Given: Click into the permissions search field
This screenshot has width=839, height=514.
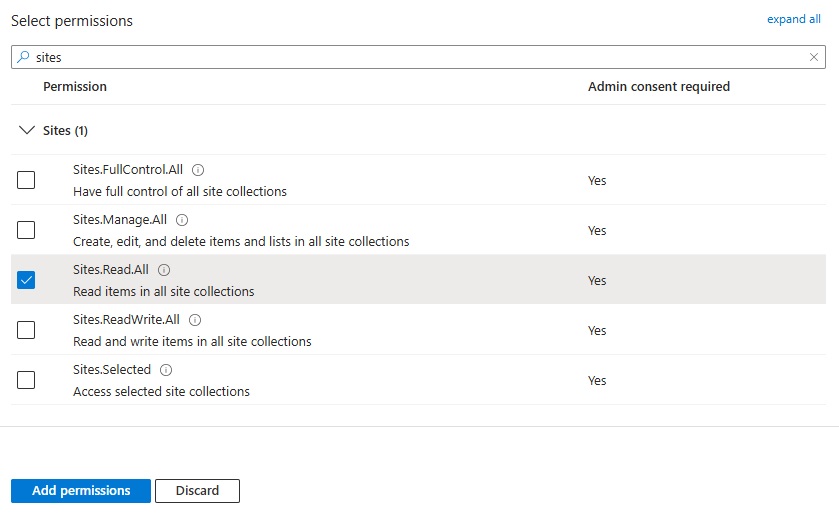Looking at the screenshot, I should click(400, 58).
